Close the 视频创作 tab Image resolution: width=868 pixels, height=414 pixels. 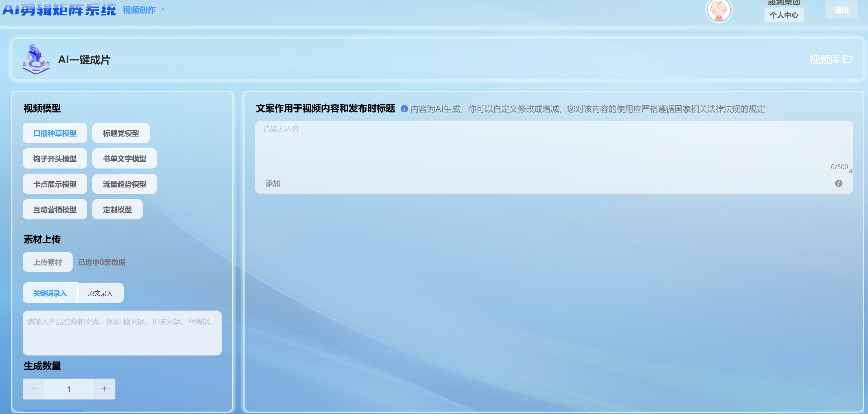(x=163, y=9)
